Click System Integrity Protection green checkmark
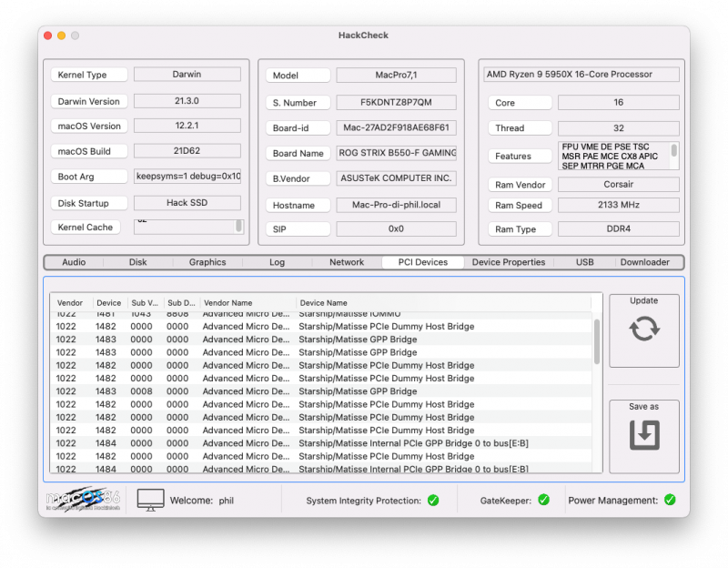Screen dimensions: 728x568 click(433, 500)
